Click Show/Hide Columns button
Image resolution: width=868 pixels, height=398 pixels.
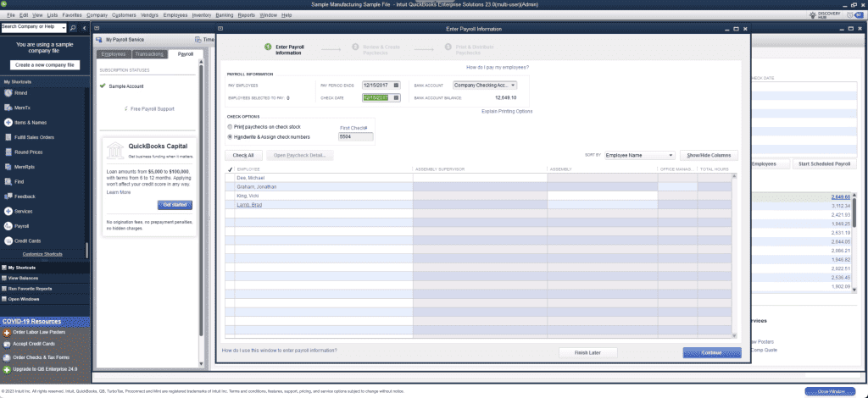click(709, 155)
